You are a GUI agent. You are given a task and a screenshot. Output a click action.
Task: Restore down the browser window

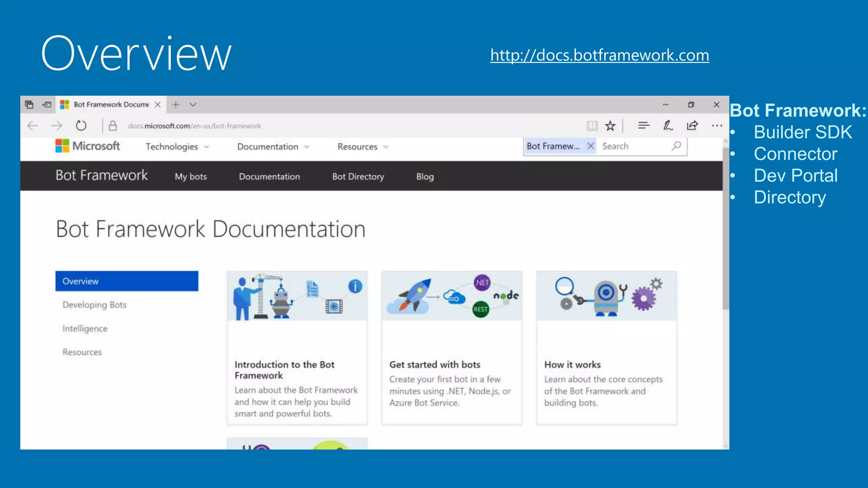click(x=691, y=105)
